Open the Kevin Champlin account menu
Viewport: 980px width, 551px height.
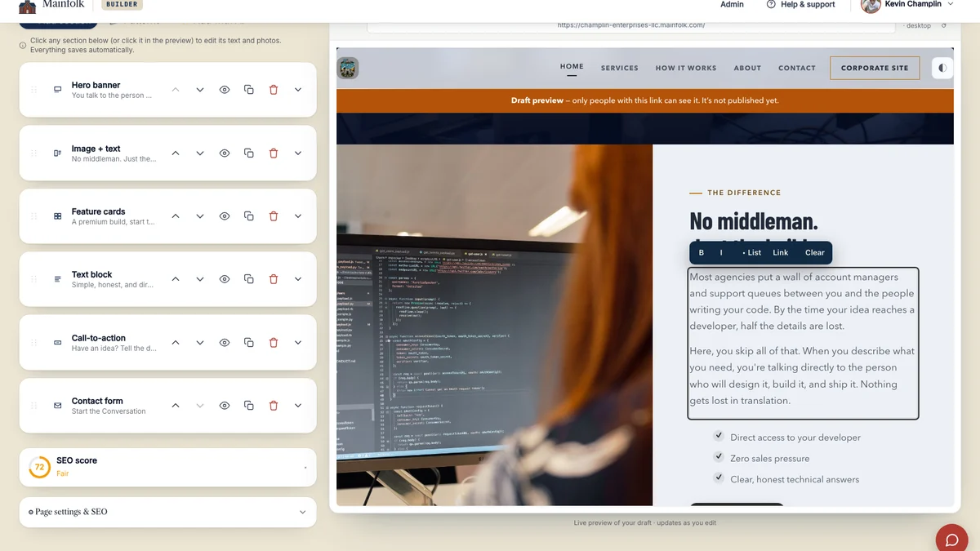[x=907, y=5]
